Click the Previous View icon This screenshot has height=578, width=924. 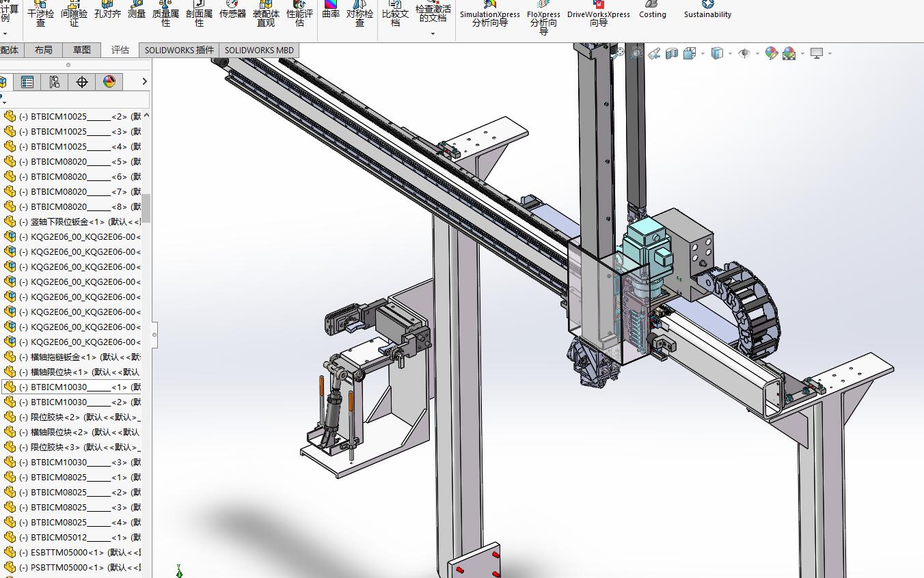coord(654,53)
